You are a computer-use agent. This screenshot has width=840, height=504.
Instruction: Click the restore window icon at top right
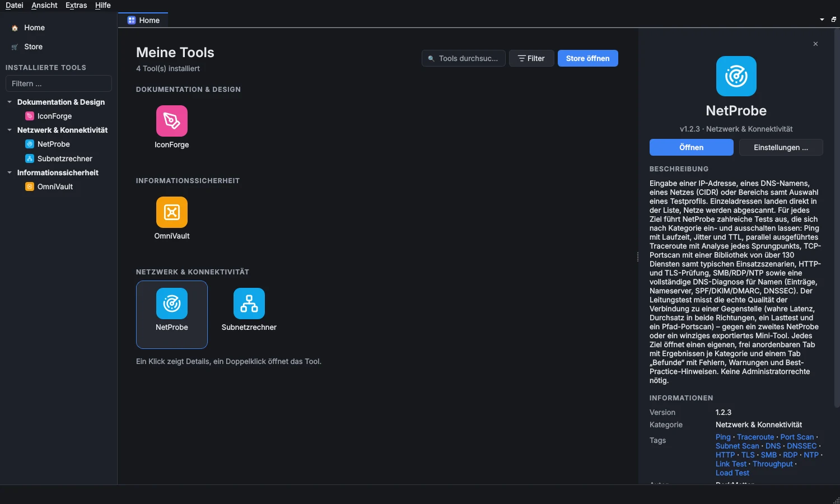click(x=833, y=20)
